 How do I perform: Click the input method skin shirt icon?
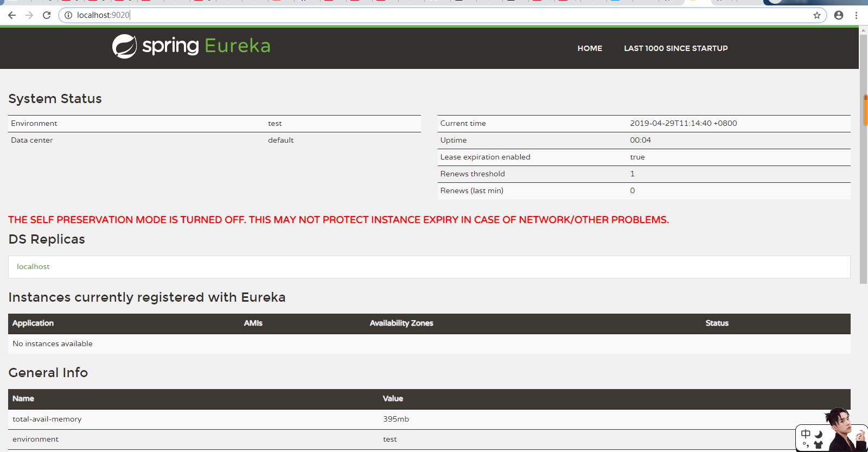819,445
